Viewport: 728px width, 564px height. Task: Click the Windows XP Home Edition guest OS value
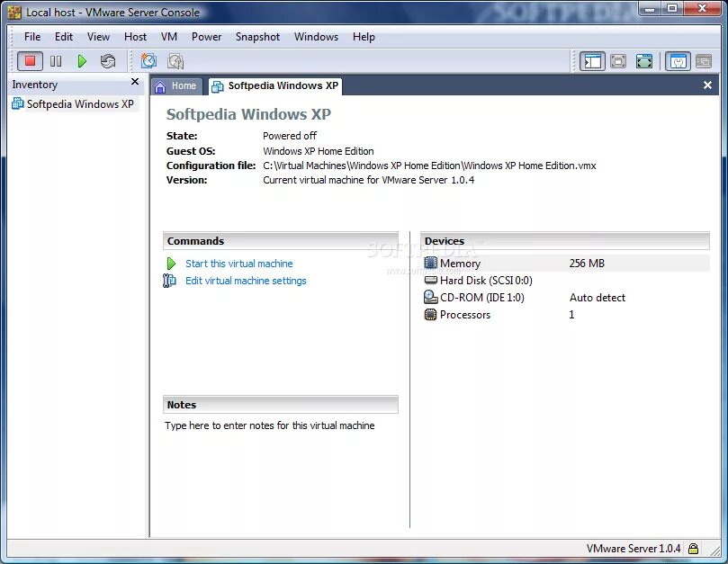pyautogui.click(x=319, y=151)
